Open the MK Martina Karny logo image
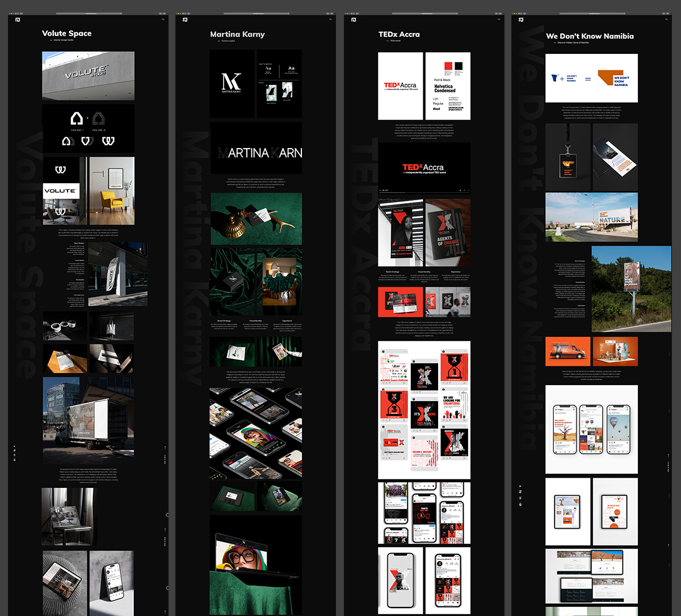Viewport: 681px width, 616px height. (232, 84)
